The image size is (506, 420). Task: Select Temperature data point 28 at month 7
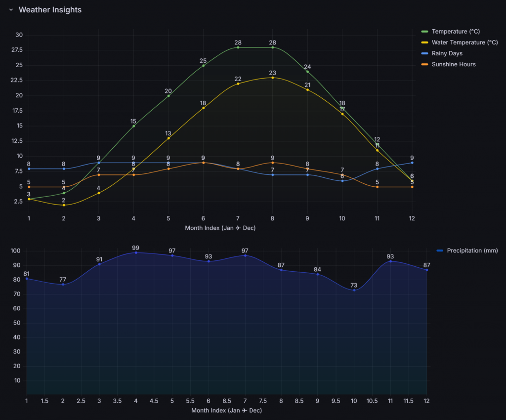[238, 47]
